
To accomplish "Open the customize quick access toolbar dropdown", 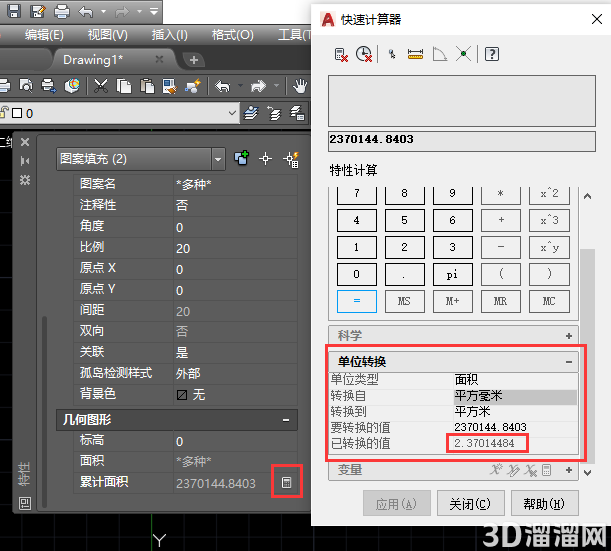I will point(154,12).
